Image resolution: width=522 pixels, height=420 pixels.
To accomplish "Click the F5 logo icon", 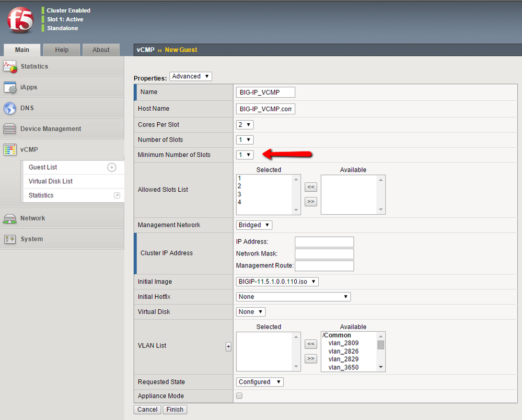I will (x=21, y=20).
